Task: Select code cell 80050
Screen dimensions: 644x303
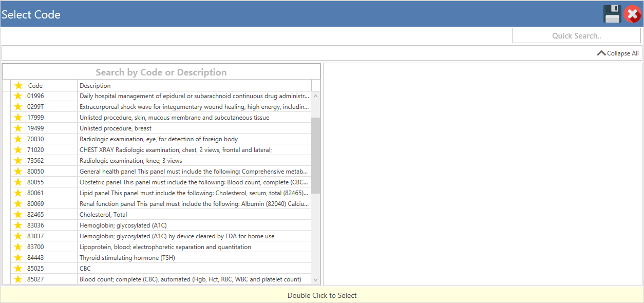Action: 51,172
